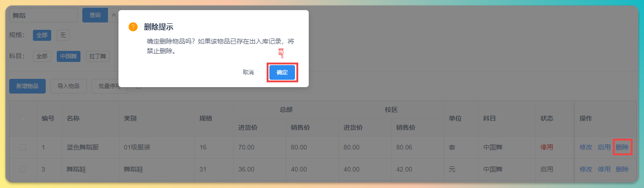Click the 42.00 campus sale price cell
644x188 pixels.
click(404, 169)
